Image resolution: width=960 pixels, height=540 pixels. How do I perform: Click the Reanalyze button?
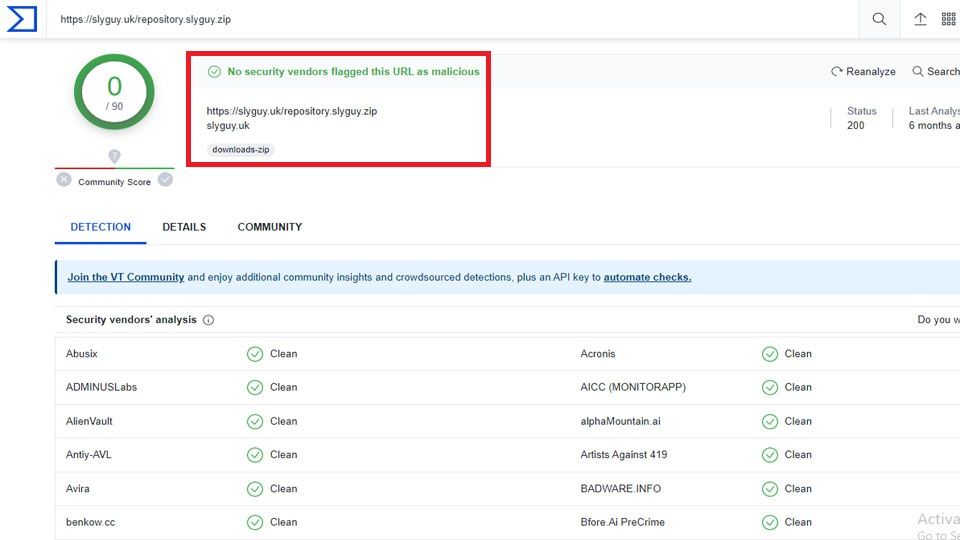(x=863, y=72)
